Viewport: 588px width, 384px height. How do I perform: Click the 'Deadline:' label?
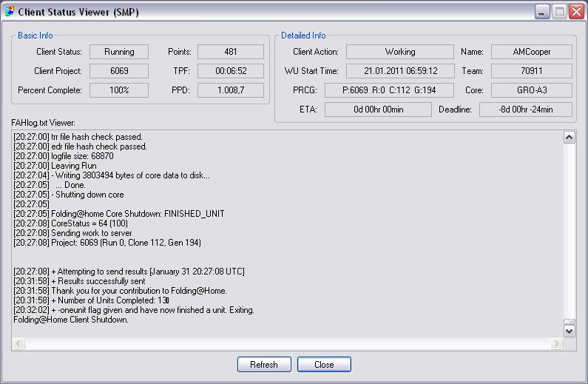[x=456, y=110]
